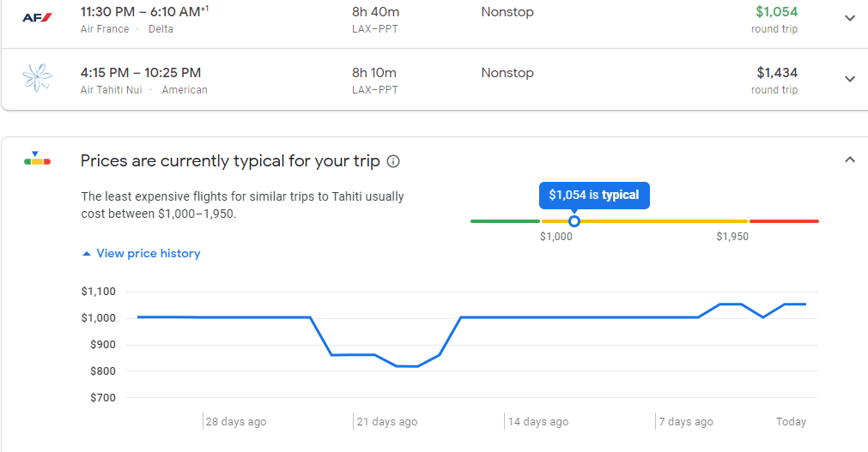Viewport: 868px width, 452px height.
Task: Click the red high-price range bar
Action: click(x=784, y=221)
